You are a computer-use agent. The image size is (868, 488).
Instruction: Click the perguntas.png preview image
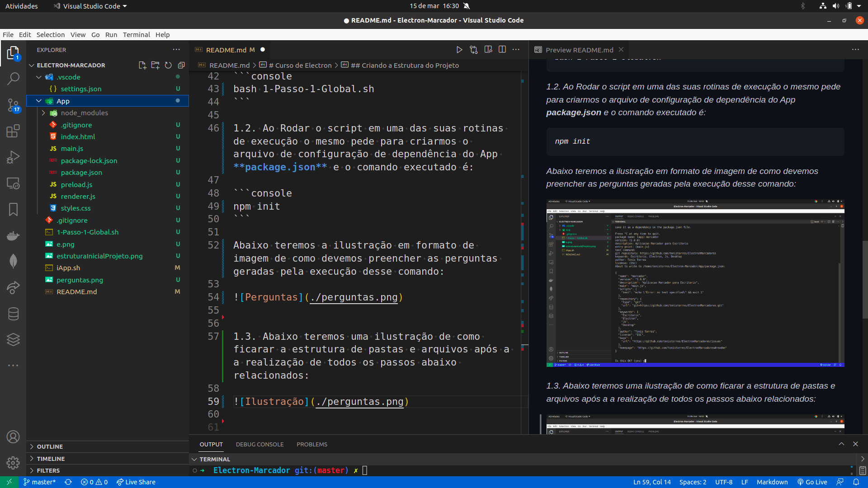click(695, 283)
